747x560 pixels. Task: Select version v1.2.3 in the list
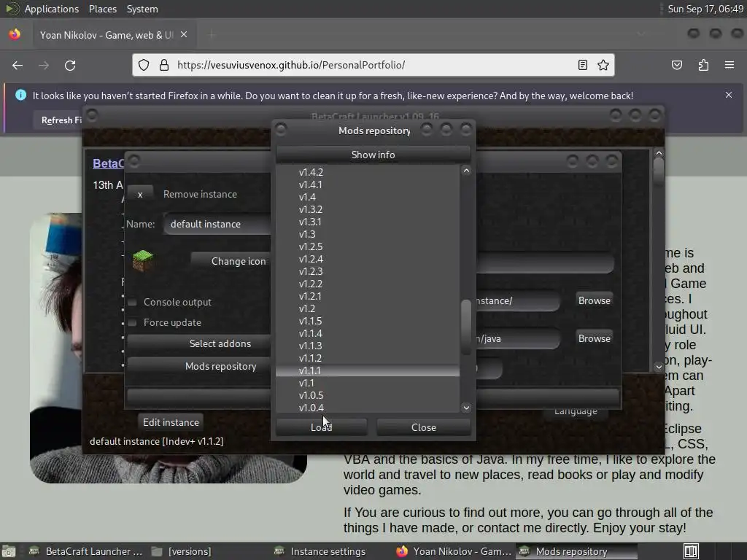point(368,271)
